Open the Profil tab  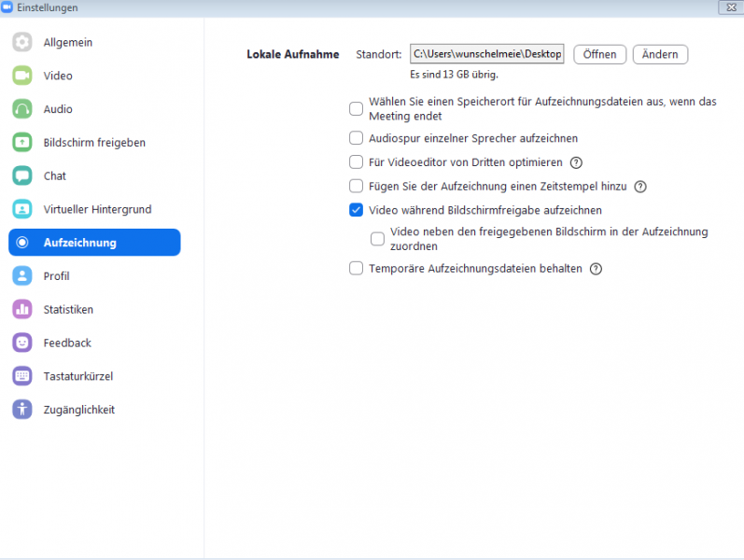94,275
